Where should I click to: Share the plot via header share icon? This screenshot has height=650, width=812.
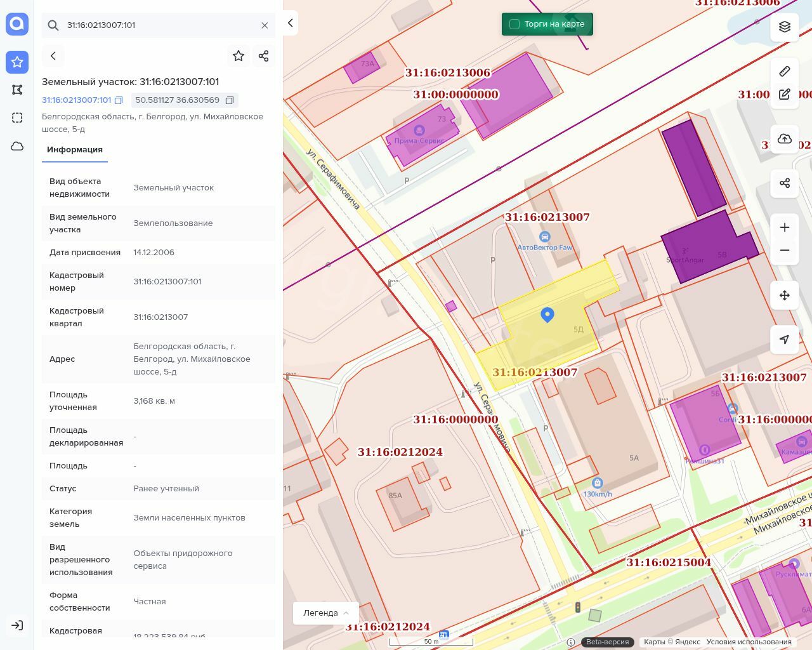(264, 56)
